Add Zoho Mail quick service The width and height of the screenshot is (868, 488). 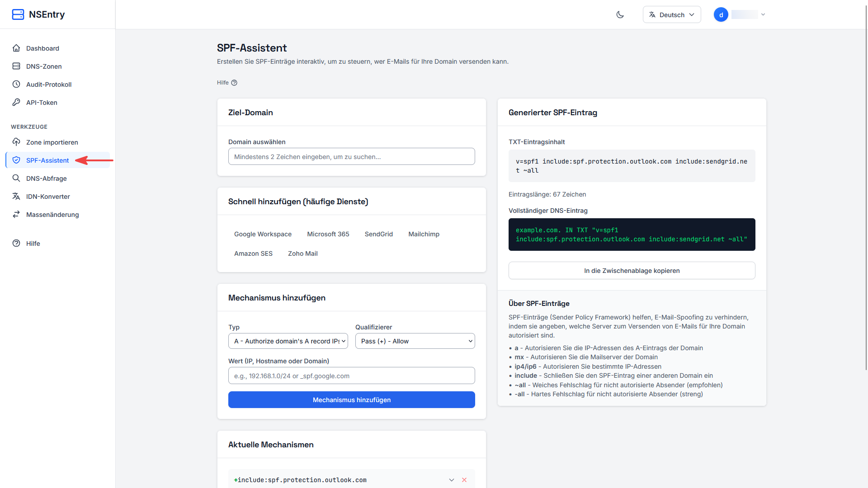pos(303,253)
